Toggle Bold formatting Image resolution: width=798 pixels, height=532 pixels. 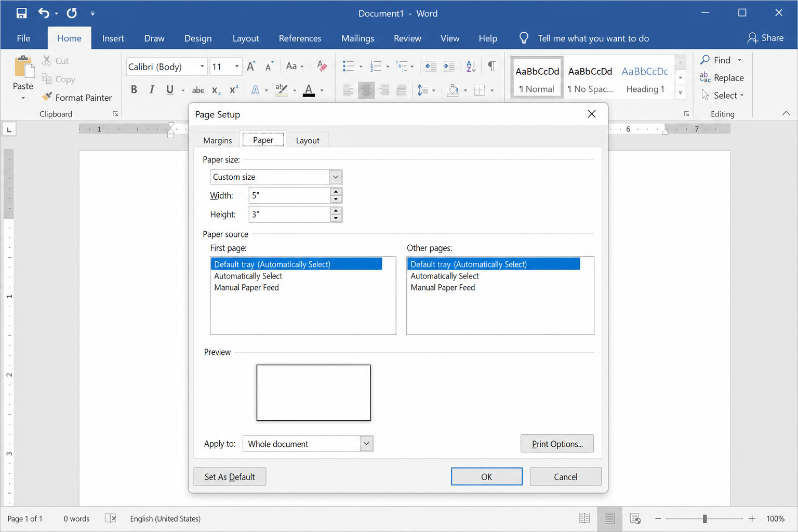134,89
